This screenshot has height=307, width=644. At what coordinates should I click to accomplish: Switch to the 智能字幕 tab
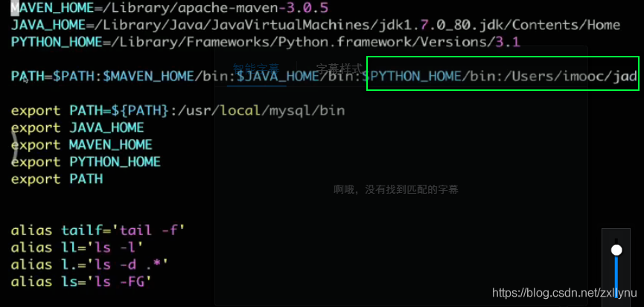click(x=256, y=68)
